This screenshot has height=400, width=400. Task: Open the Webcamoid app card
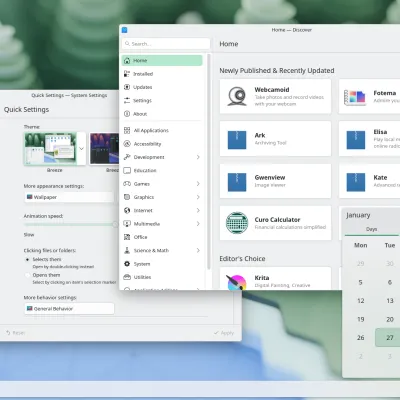pyautogui.click(x=275, y=96)
